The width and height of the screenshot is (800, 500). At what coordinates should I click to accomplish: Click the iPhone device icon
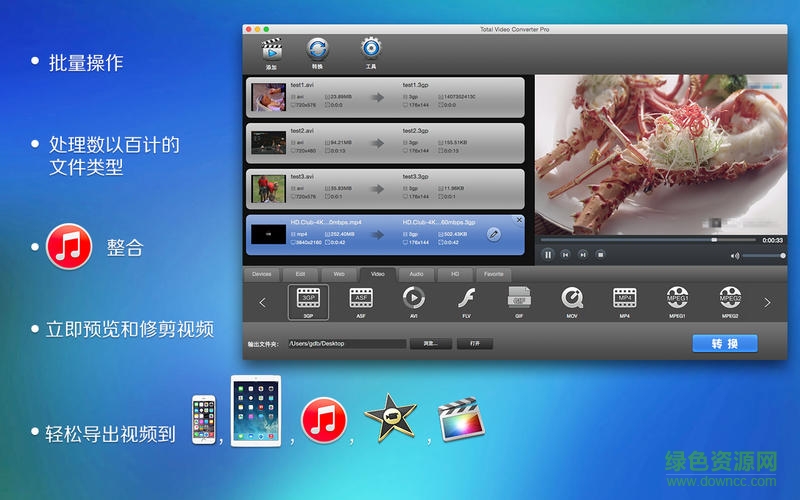(x=204, y=419)
